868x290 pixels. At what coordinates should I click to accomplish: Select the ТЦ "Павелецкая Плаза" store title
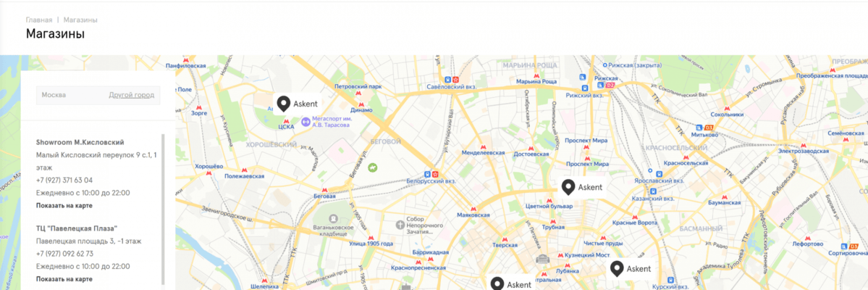coord(77,228)
